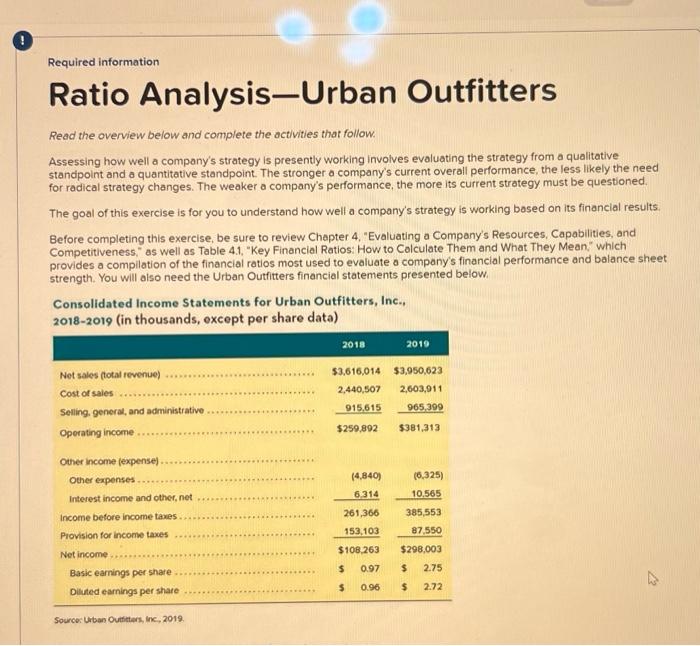Click the 2019 cost of sales 2,603,911

tap(421, 389)
